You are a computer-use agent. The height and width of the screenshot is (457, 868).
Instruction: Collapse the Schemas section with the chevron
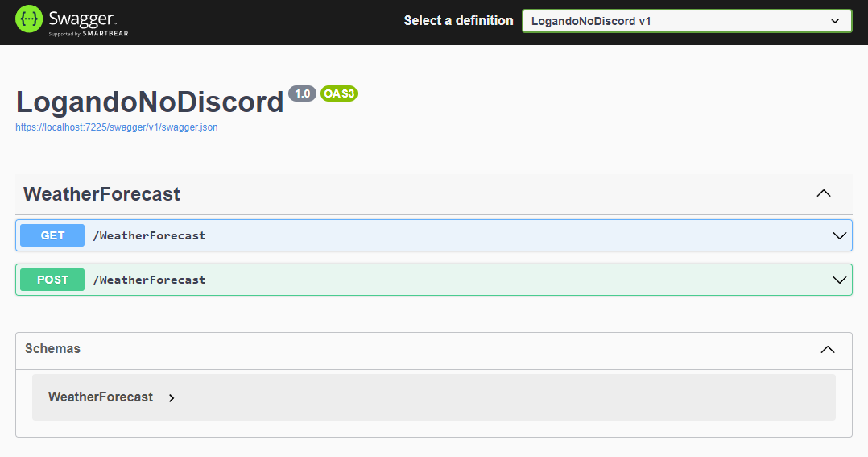point(828,350)
